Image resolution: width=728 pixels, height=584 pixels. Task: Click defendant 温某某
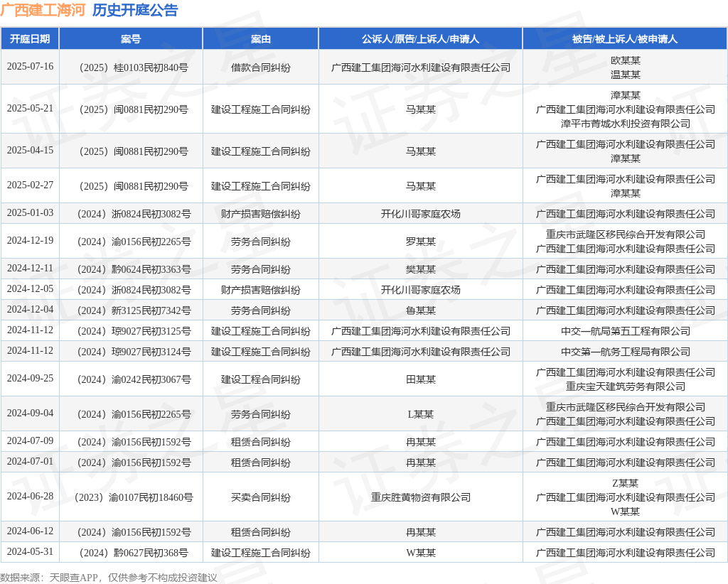click(626, 75)
